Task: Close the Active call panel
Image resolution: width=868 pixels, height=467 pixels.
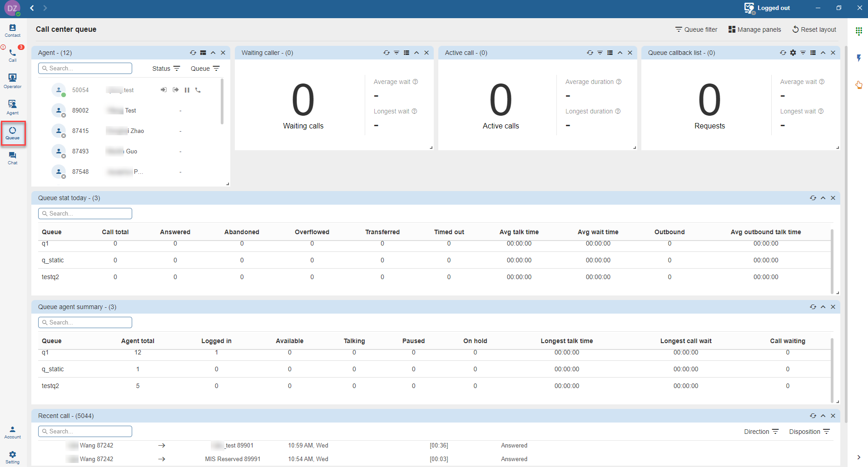Action: coord(630,53)
